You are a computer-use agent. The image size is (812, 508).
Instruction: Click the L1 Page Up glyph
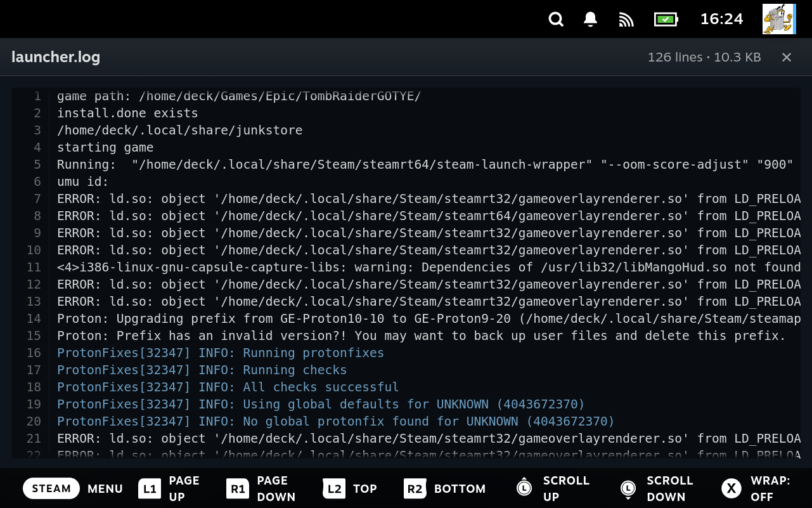click(x=150, y=488)
